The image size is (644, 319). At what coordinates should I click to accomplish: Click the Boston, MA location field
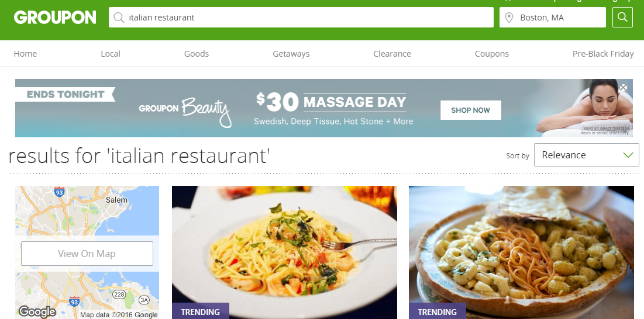(x=552, y=17)
